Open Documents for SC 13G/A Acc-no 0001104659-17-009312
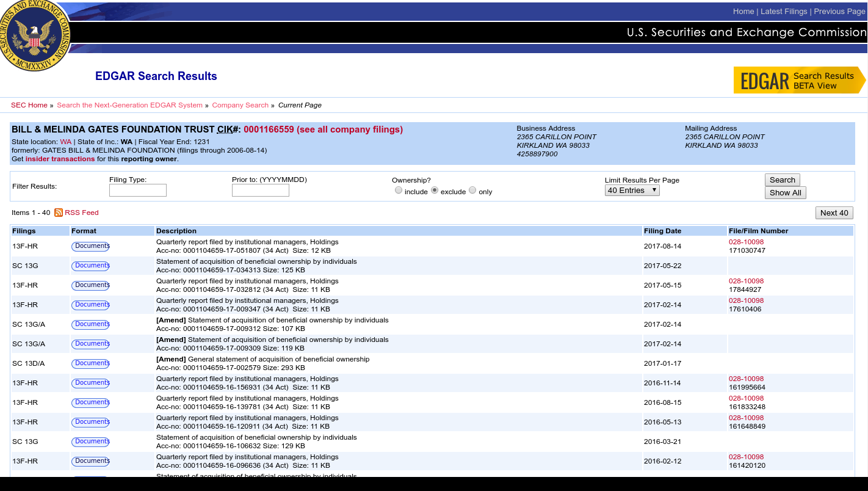This screenshot has width=868, height=491. [x=90, y=324]
